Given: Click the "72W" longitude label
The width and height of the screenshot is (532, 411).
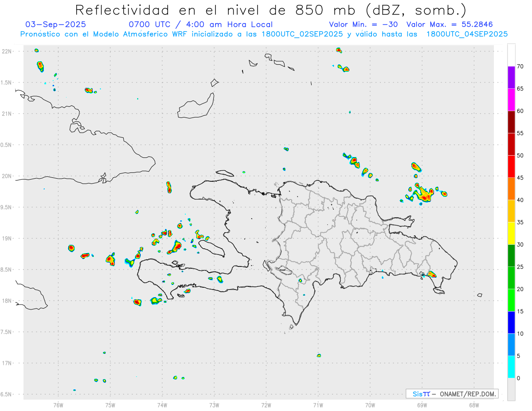Looking at the screenshot, I should tap(266, 404).
